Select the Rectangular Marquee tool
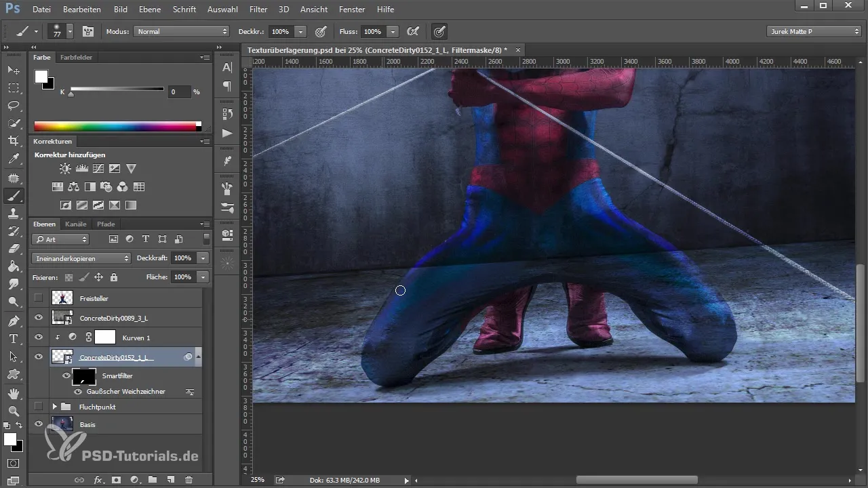The image size is (868, 488). (13, 88)
